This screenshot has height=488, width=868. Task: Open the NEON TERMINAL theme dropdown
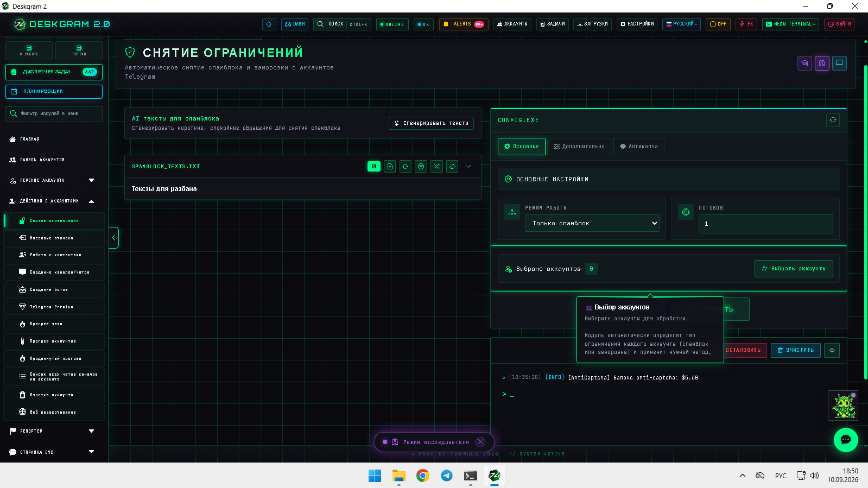790,24
